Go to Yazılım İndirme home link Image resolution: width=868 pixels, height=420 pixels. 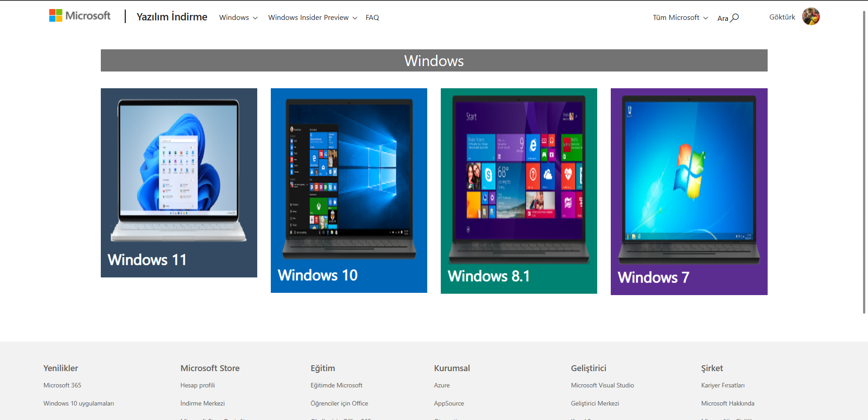click(x=172, y=17)
